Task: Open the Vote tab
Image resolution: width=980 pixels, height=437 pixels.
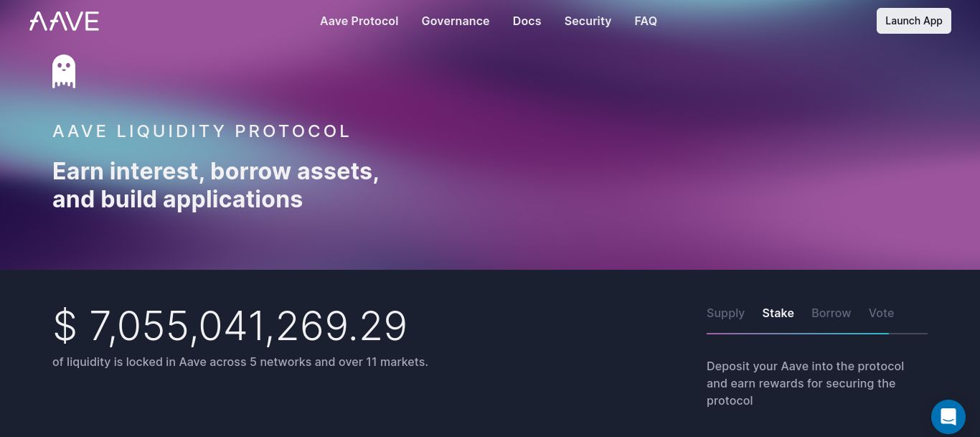Action: tap(881, 313)
